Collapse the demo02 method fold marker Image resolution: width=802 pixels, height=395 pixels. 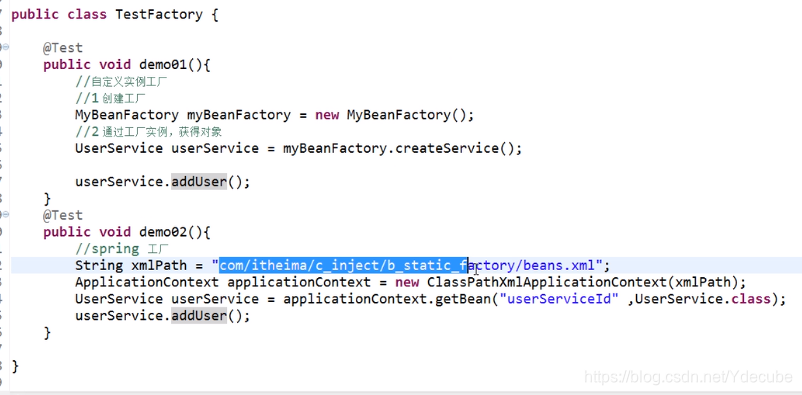[x=5, y=214]
